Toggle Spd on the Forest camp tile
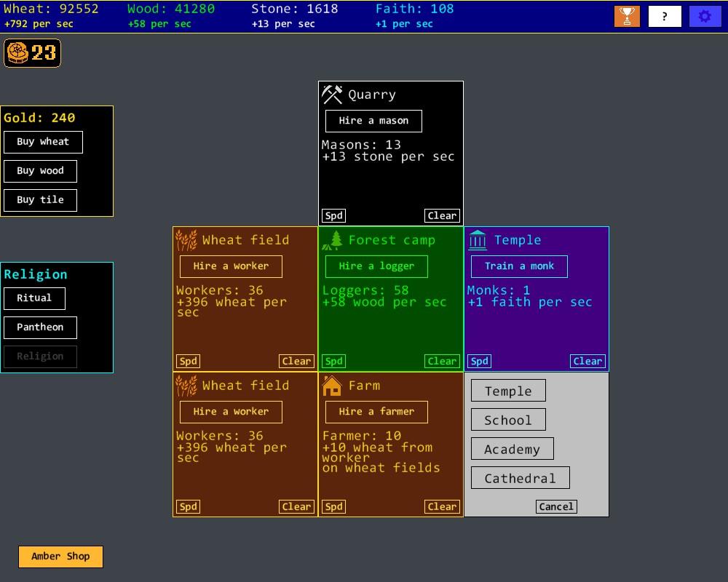Viewport: 728px width, 582px height. point(333,361)
